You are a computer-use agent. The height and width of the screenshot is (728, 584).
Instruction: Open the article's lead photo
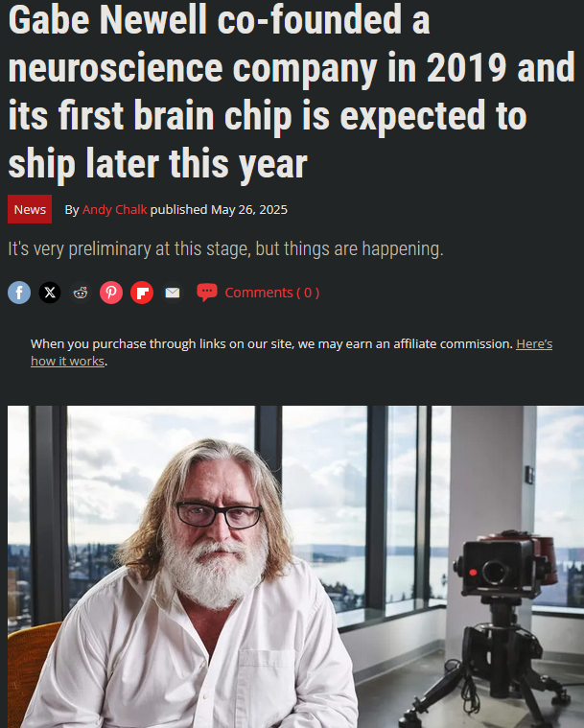coord(295,567)
